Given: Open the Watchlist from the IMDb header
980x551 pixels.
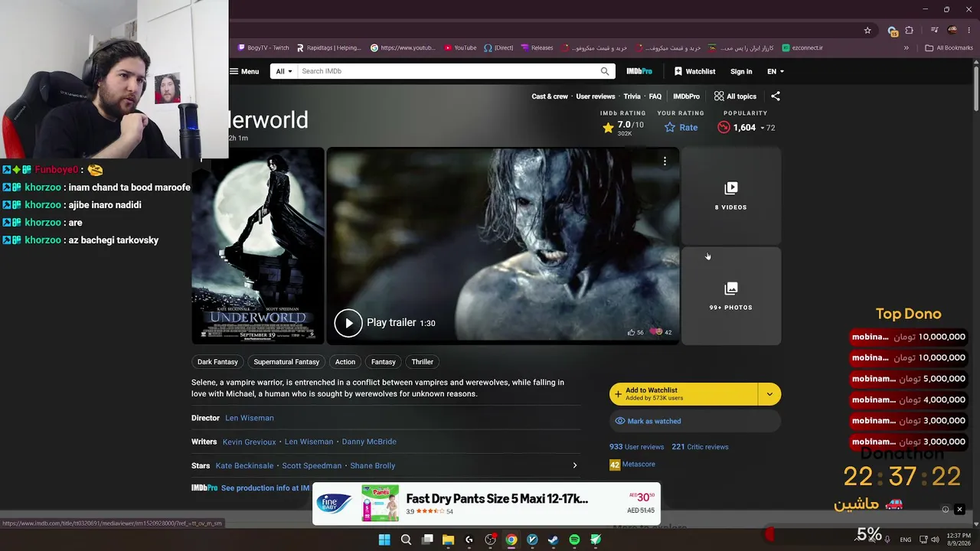Looking at the screenshot, I should [694, 71].
